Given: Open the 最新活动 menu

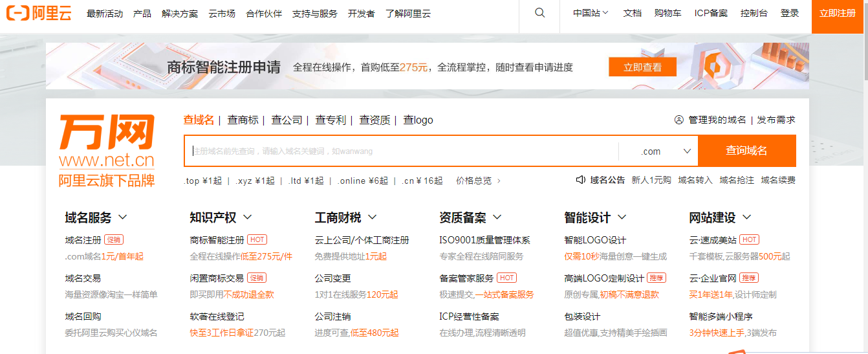Looking at the screenshot, I should (105, 14).
